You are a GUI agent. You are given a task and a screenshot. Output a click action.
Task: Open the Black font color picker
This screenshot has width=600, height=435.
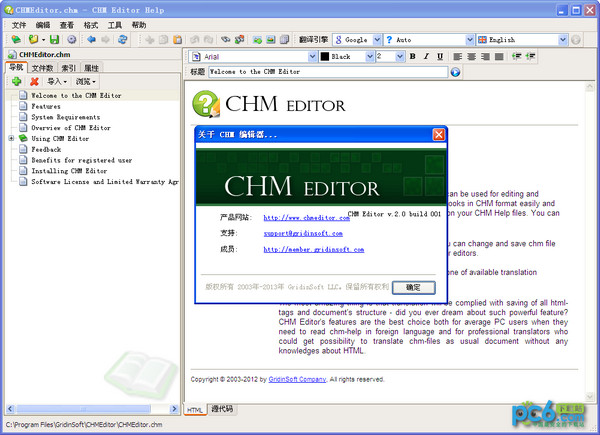[x=368, y=57]
